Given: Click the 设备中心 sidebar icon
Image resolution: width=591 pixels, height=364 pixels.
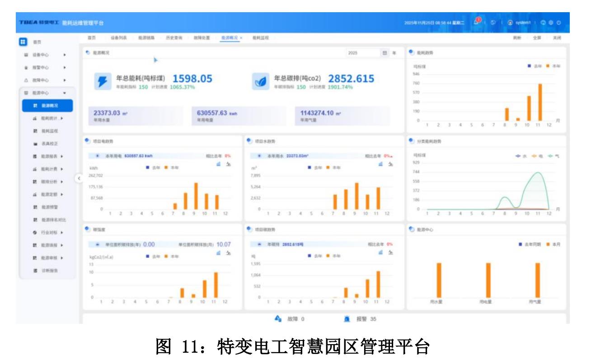Looking at the screenshot, I should [x=26, y=55].
